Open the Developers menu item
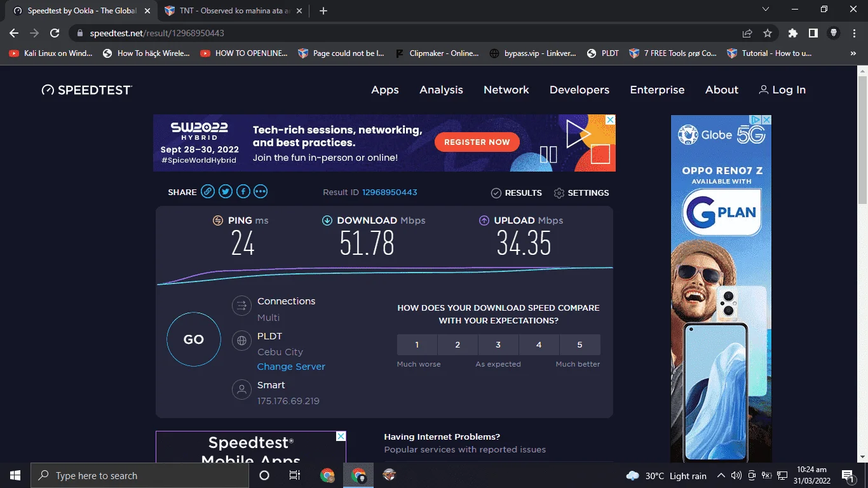This screenshot has height=488, width=868. [x=580, y=90]
